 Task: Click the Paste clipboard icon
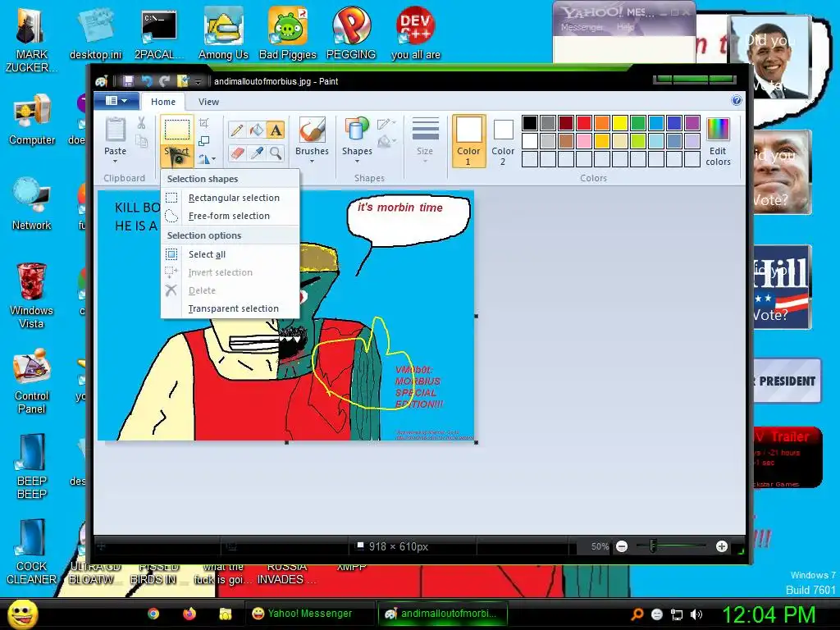click(115, 130)
